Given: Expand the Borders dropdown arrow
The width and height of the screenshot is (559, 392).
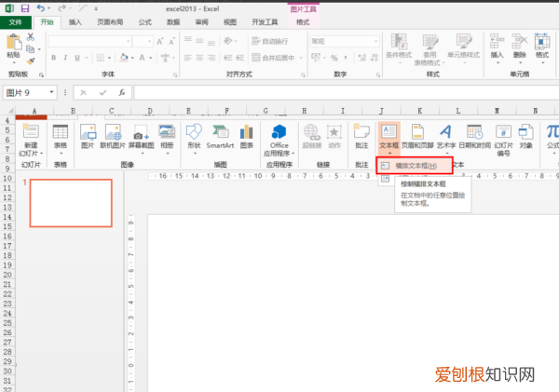Looking at the screenshot, I should pos(109,58).
